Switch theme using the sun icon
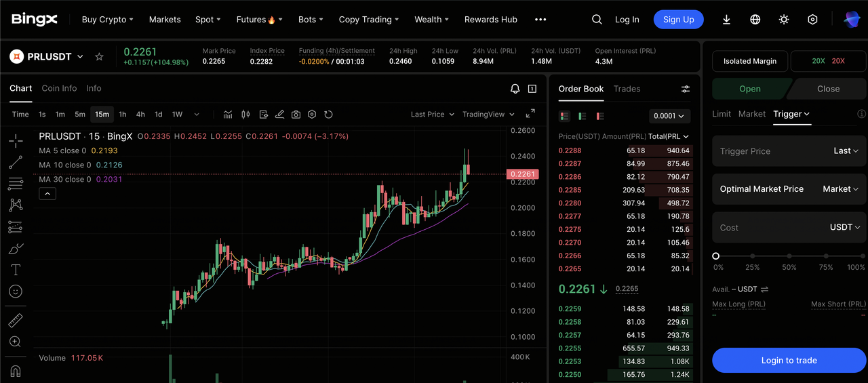Image resolution: width=868 pixels, height=383 pixels. click(784, 20)
